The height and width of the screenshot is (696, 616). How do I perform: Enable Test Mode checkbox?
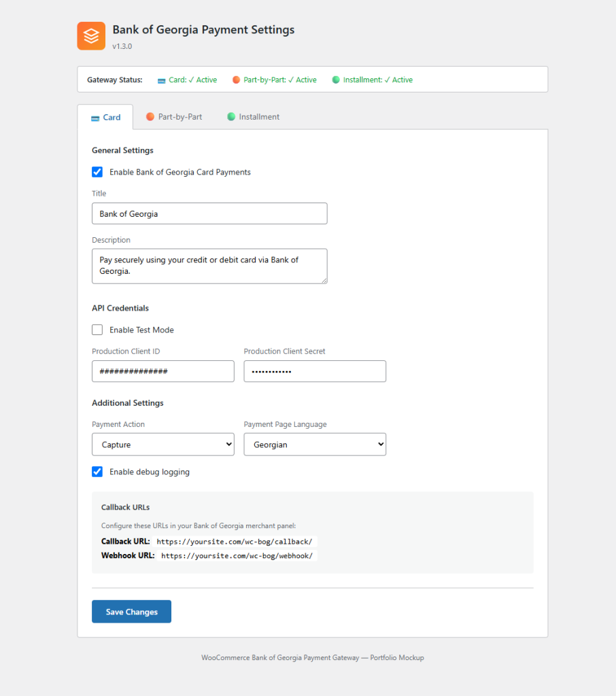pos(97,330)
